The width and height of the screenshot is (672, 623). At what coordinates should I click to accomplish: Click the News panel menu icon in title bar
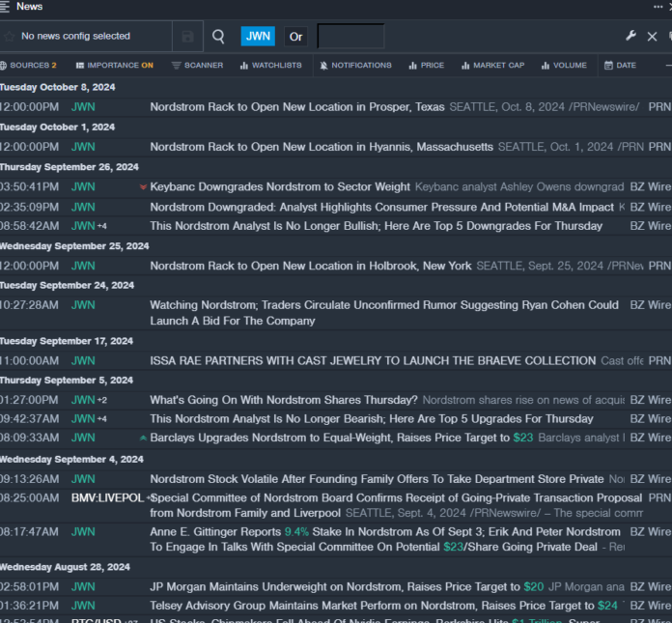pyautogui.click(x=7, y=7)
